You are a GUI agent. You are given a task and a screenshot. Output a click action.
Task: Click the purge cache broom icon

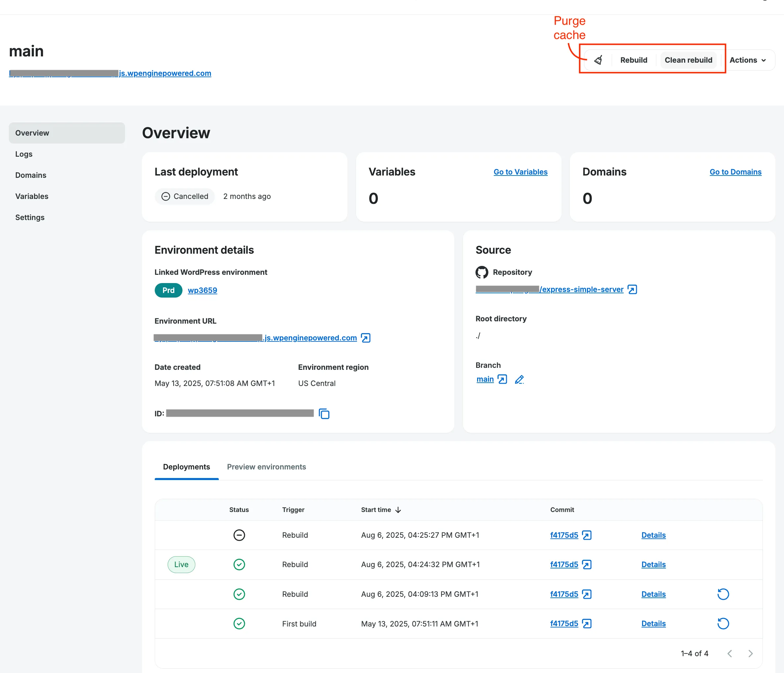tap(598, 60)
